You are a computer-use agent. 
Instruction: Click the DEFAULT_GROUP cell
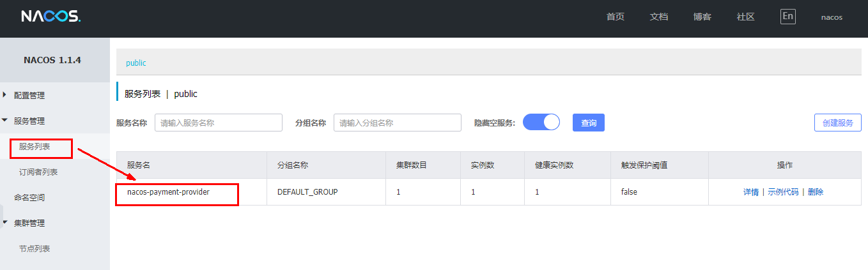point(326,191)
